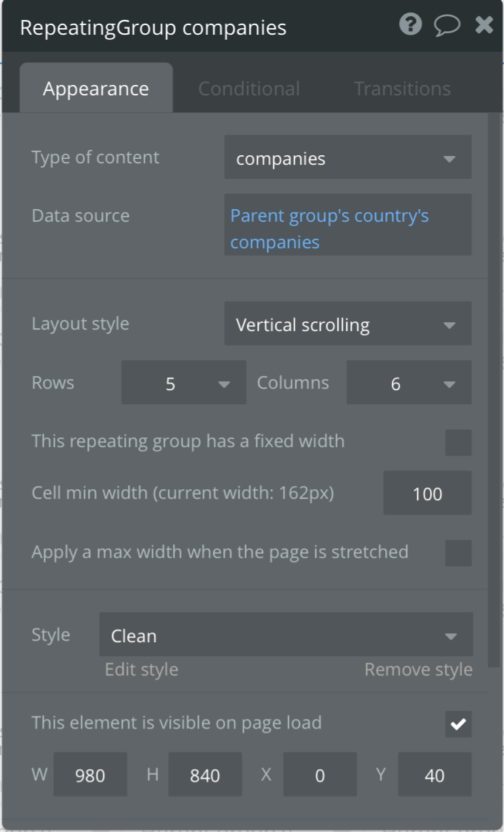Expand the Type of content dropdown

pyautogui.click(x=347, y=158)
